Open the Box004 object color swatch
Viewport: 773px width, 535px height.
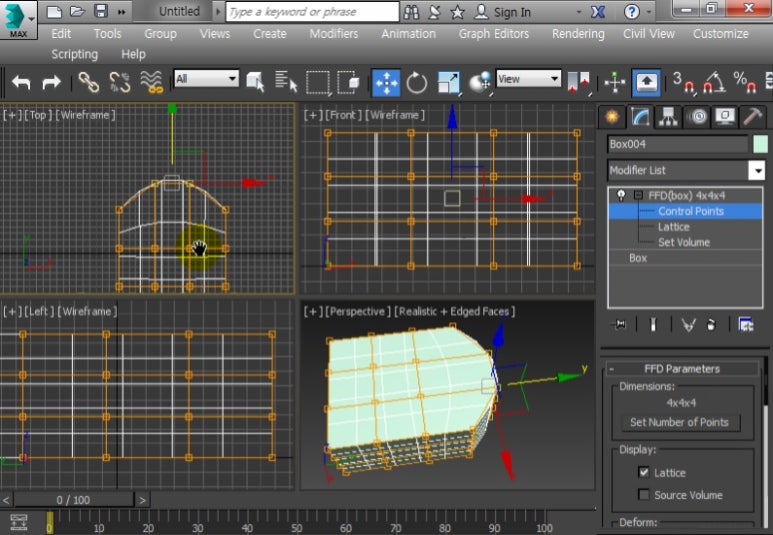pos(760,144)
